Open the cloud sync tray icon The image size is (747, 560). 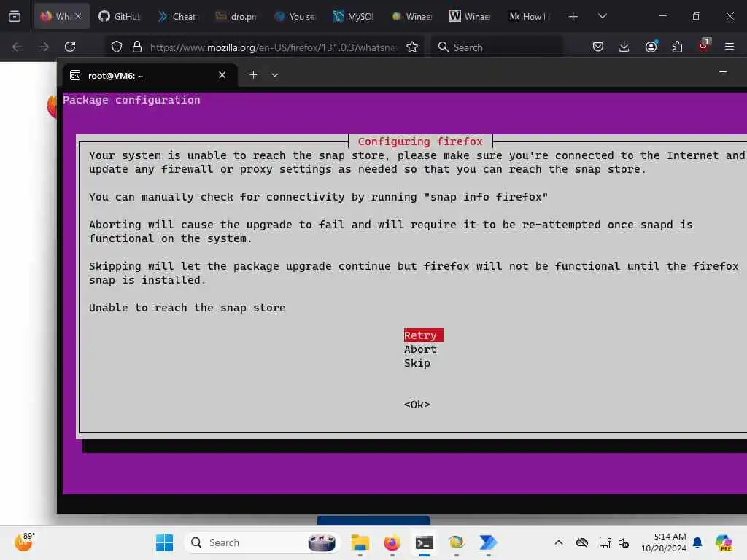click(x=581, y=542)
